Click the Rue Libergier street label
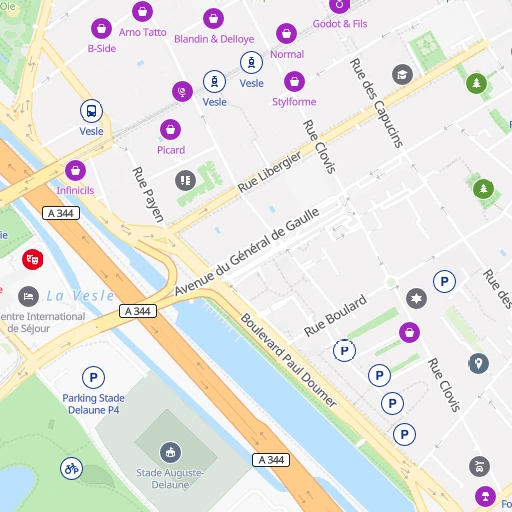The image size is (512, 512). 269,171
